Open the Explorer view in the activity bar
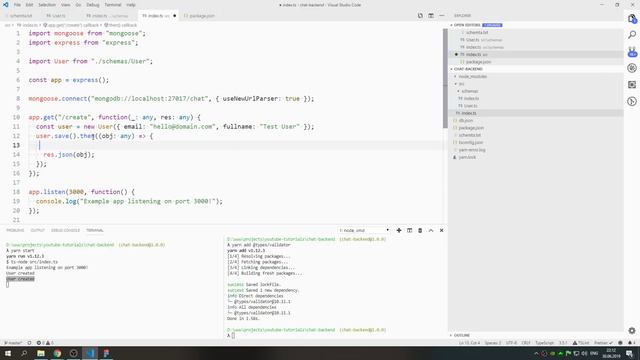 click(x=632, y=18)
